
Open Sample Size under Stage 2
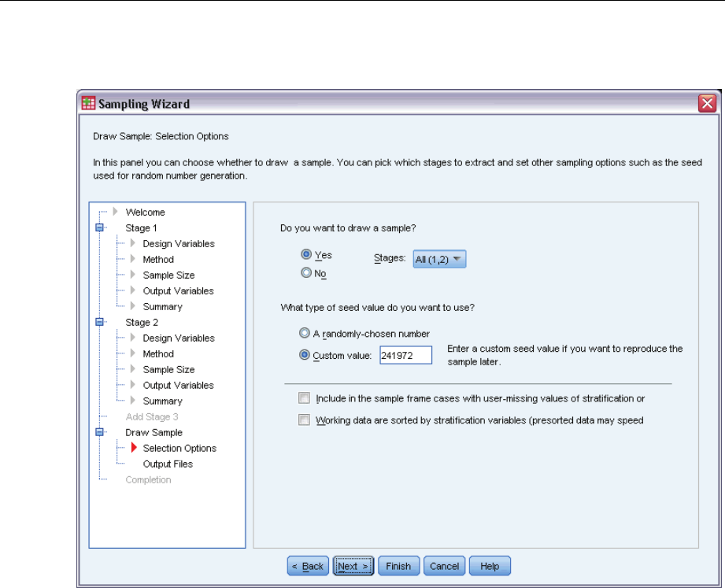pos(168,369)
